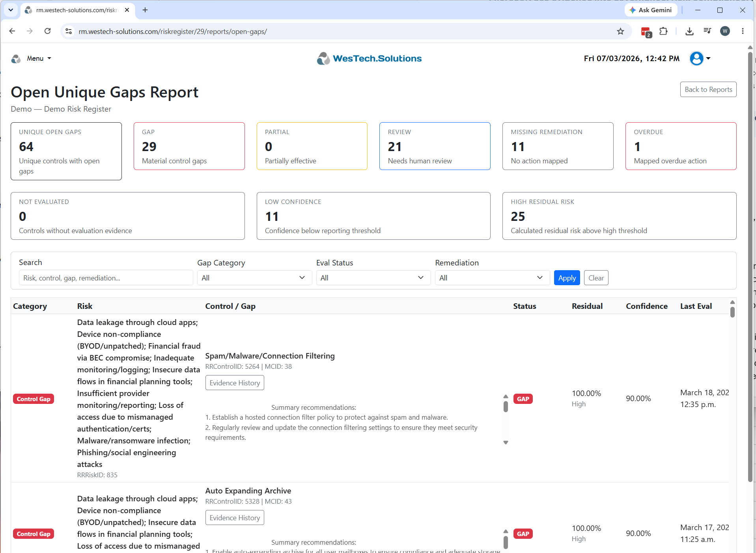Click the WesTech.Solutions header logo
756x553 pixels.
[x=369, y=58]
